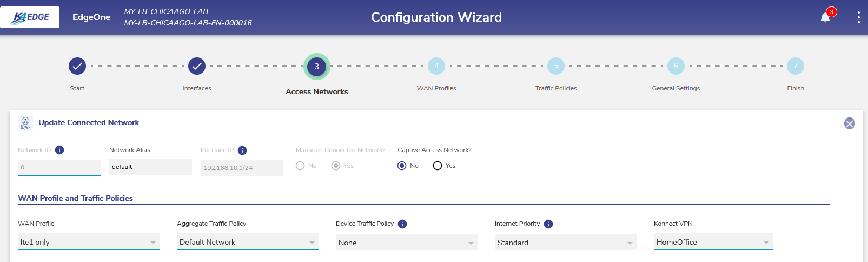This screenshot has height=262, width=868.
Task: Close the Update Connected Network panel
Action: pos(850,123)
